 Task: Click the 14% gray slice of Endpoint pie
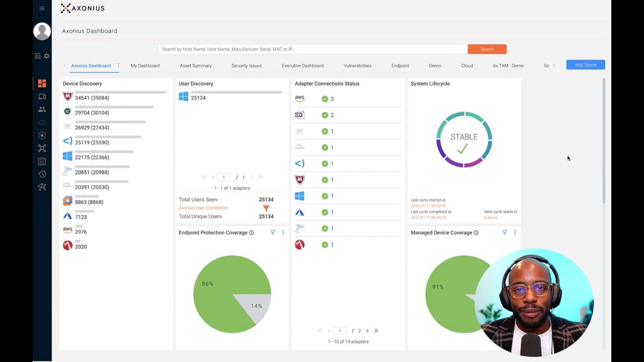(257, 305)
